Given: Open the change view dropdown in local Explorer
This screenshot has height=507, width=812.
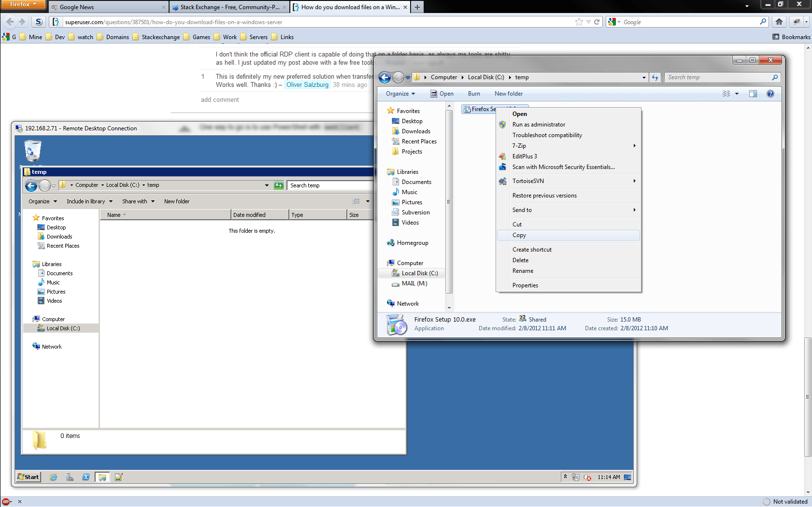Looking at the screenshot, I should click(x=737, y=94).
